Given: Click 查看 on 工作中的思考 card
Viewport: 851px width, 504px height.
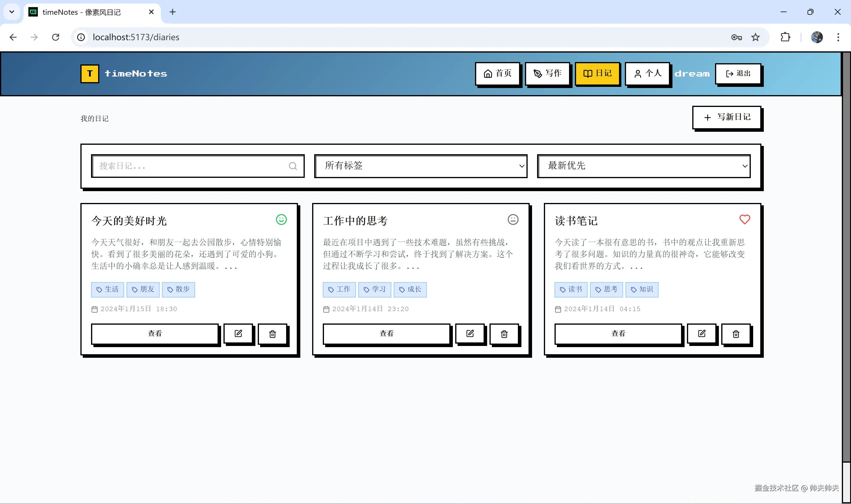Looking at the screenshot, I should tap(386, 334).
